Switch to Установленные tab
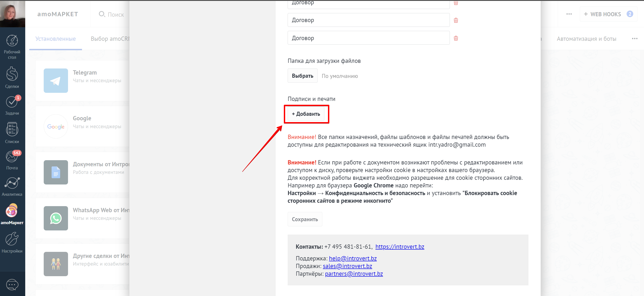This screenshot has width=644, height=296. point(55,39)
